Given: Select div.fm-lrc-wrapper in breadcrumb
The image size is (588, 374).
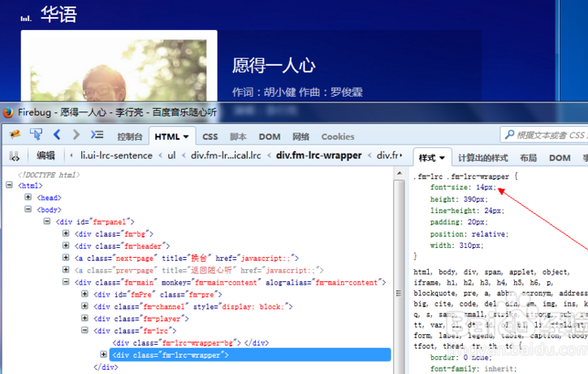Looking at the screenshot, I should coord(318,155).
